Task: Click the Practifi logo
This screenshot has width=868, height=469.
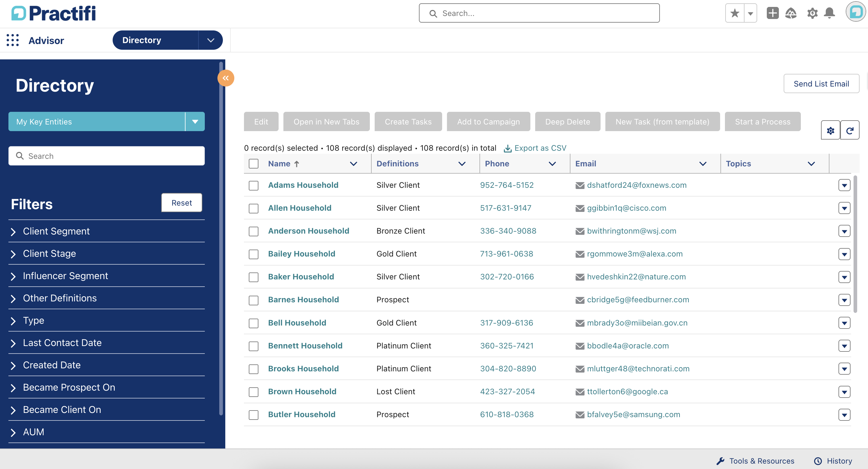Action: (x=54, y=14)
